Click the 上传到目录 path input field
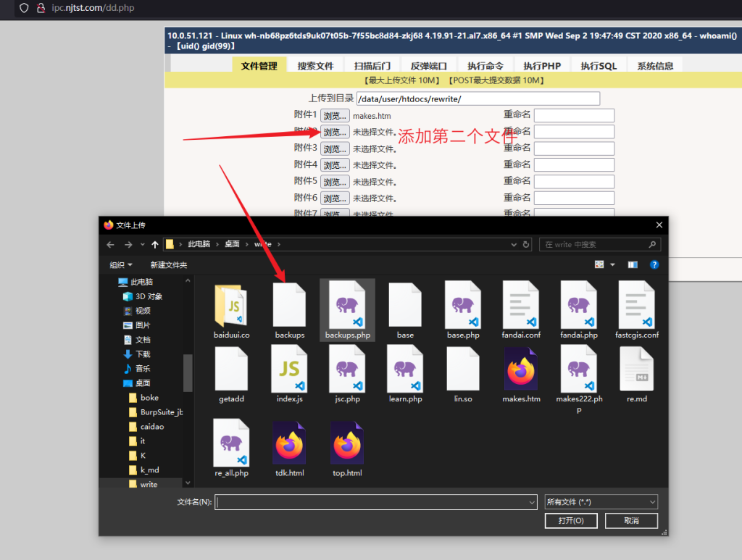 tap(478, 99)
